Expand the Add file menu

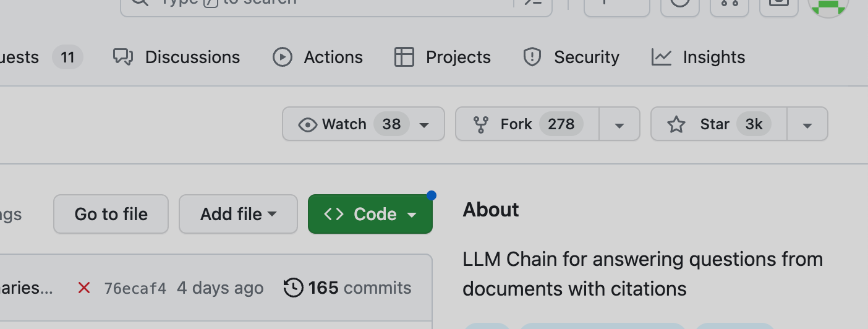click(238, 214)
